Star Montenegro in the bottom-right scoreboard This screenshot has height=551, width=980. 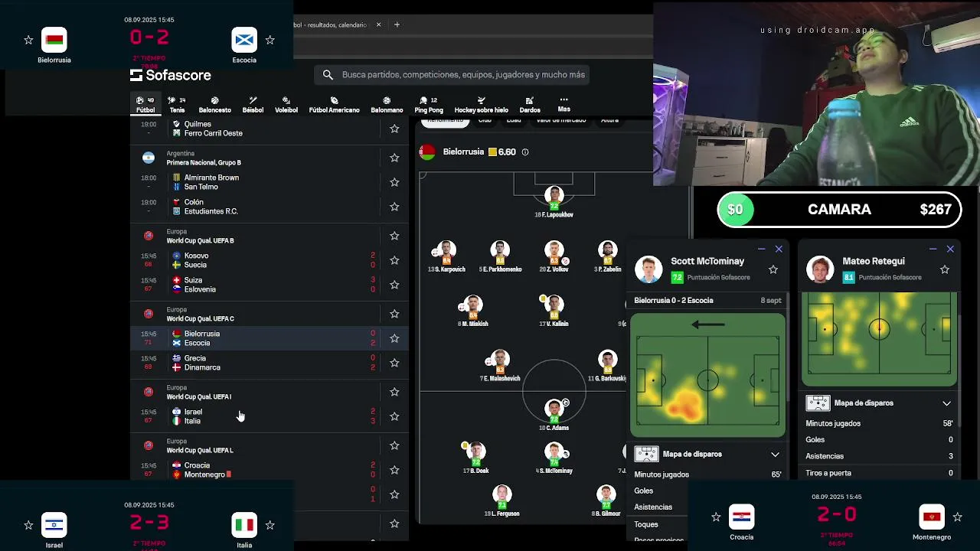(x=957, y=517)
